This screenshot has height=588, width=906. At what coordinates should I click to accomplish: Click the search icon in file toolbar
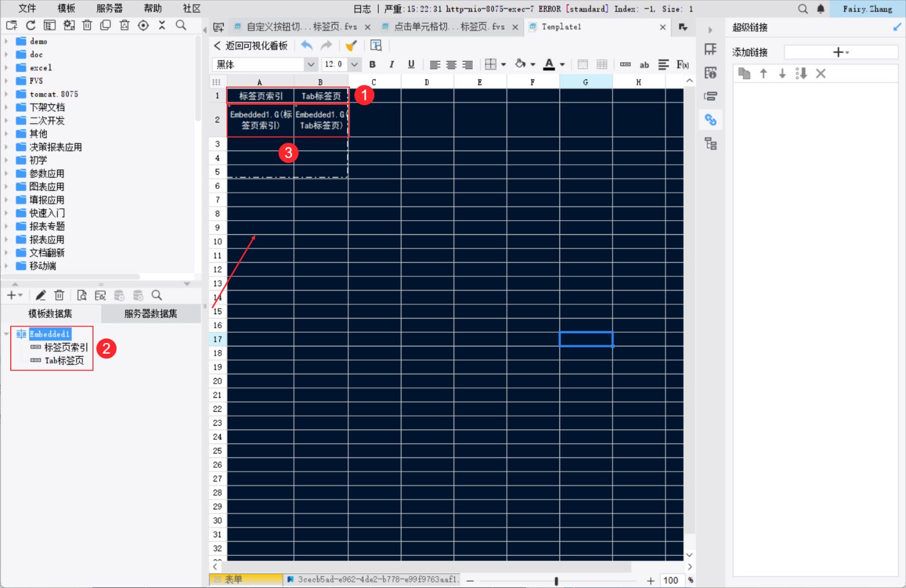(x=181, y=25)
